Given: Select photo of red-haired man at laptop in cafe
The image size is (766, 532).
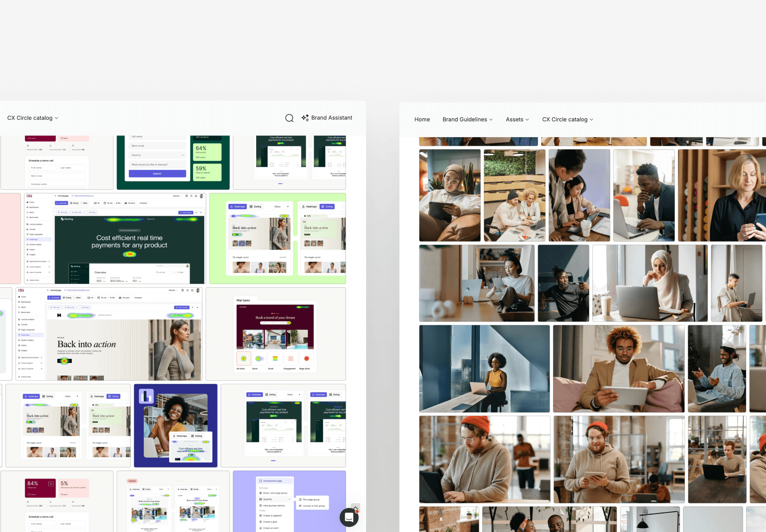Looking at the screenshot, I should (717, 459).
